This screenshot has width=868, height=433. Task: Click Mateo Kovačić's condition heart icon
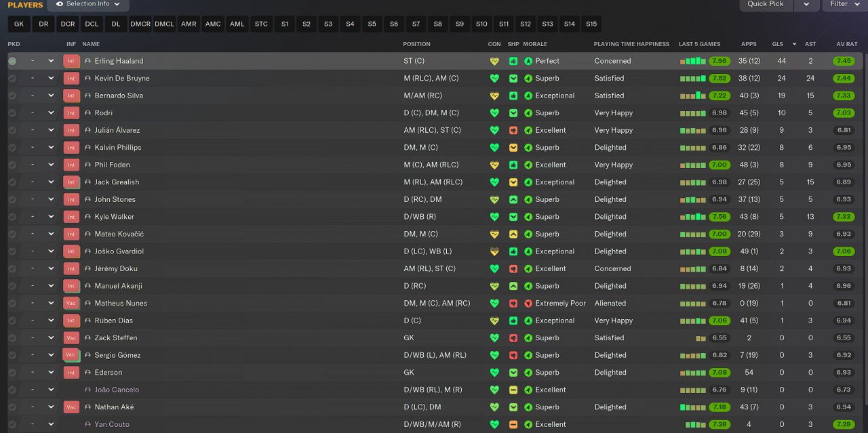494,234
